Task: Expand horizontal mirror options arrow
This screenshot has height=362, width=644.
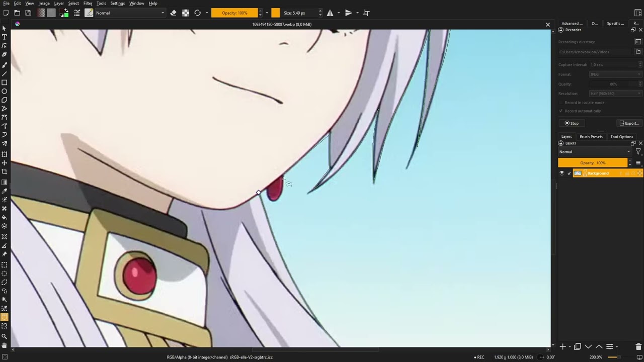Action: pyautogui.click(x=339, y=13)
